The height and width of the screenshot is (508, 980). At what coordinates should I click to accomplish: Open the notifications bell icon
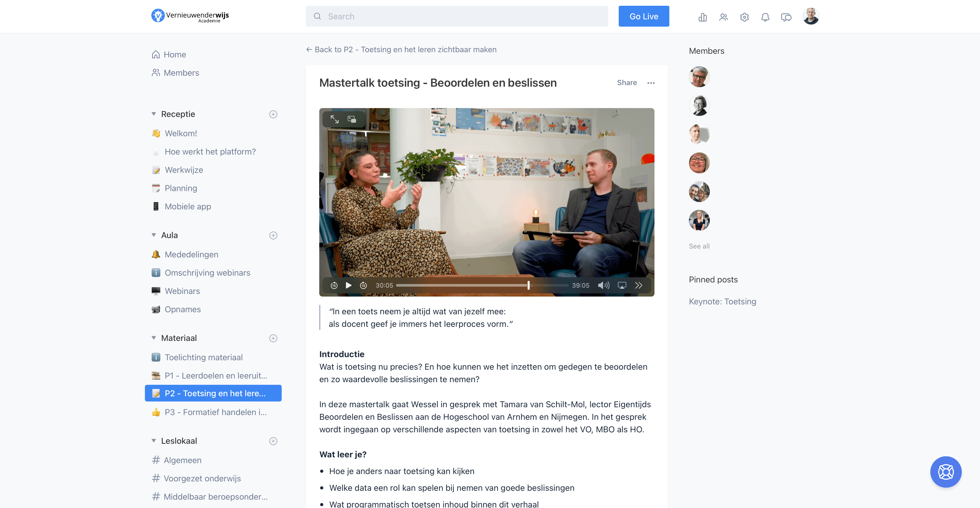point(765,17)
